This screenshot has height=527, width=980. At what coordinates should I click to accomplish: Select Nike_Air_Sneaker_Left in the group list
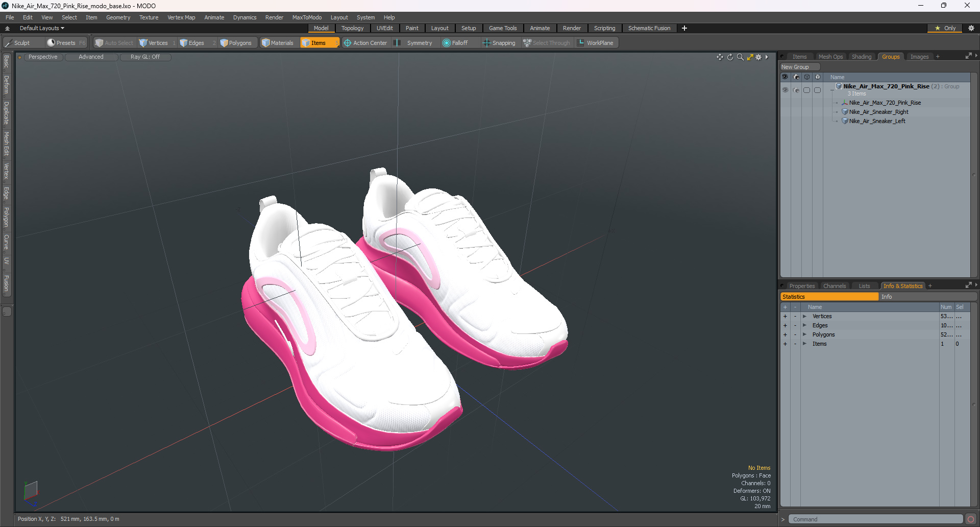click(877, 121)
